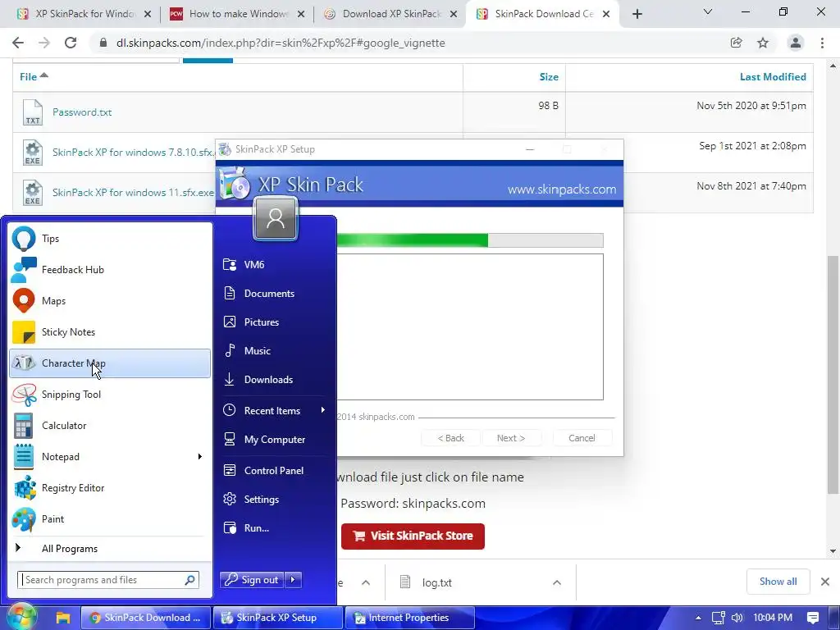Open Pictures folder entry
The height and width of the screenshot is (630, 840).
[275, 322]
